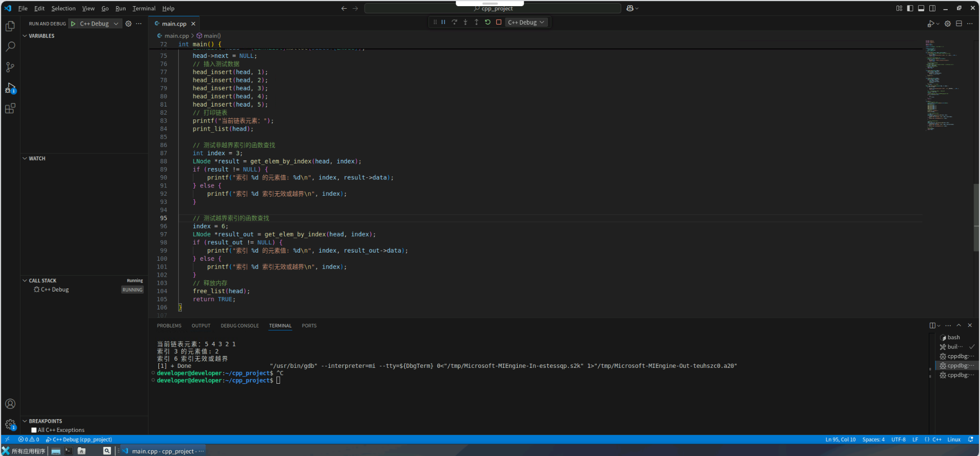Open the notifications bell in status bar
The width and height of the screenshot is (980, 456).
pyautogui.click(x=970, y=440)
